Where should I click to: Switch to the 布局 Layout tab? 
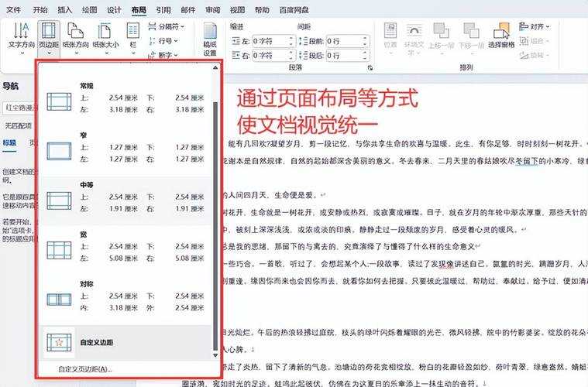pyautogui.click(x=139, y=10)
